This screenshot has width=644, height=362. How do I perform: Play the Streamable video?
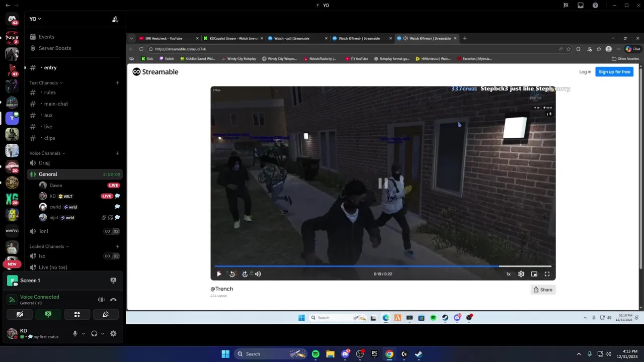219,274
